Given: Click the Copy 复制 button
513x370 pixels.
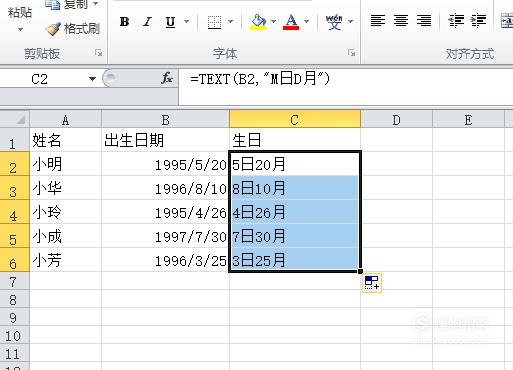Looking at the screenshot, I should click(x=66, y=5).
